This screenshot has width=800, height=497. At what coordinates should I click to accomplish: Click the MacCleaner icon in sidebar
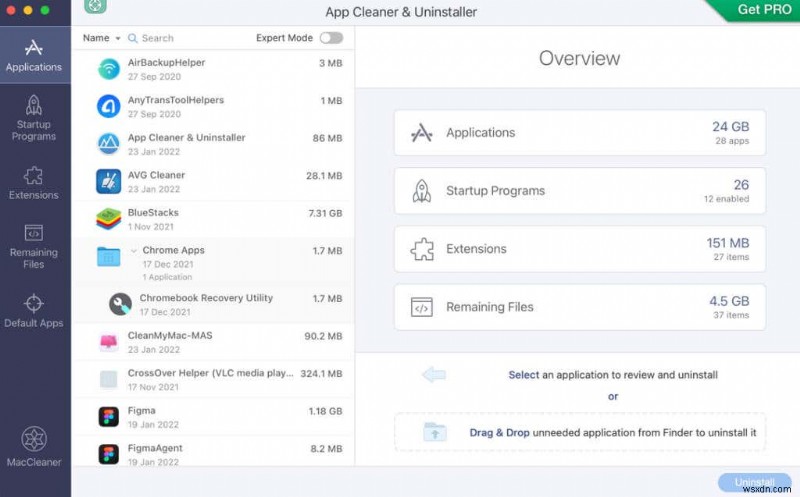coord(34,440)
